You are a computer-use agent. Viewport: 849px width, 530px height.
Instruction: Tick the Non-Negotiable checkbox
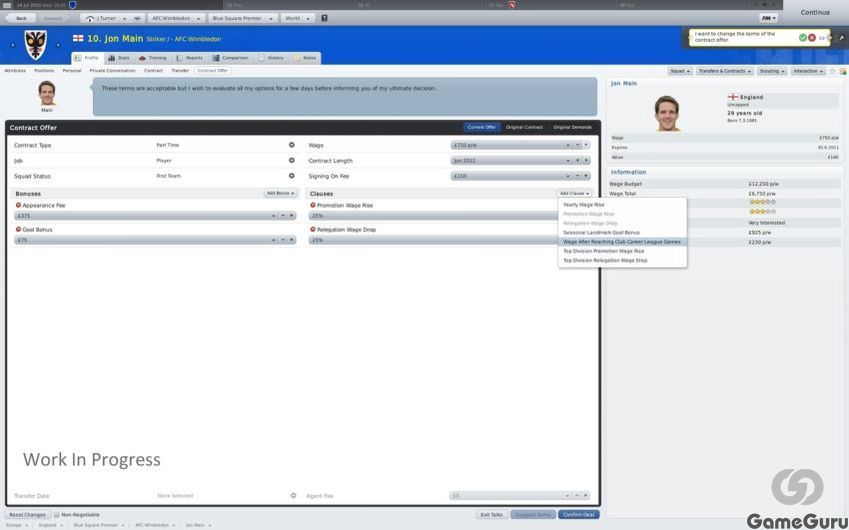[x=57, y=515]
